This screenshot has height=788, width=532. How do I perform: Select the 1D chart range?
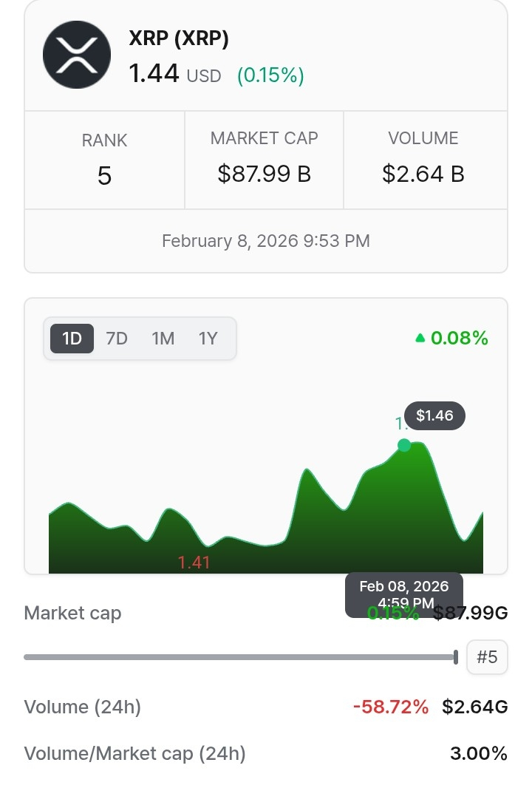tap(72, 339)
